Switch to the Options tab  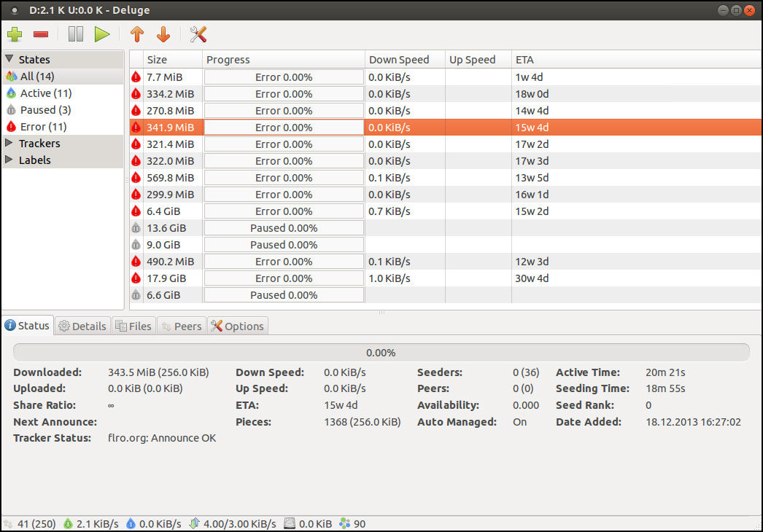tap(237, 326)
